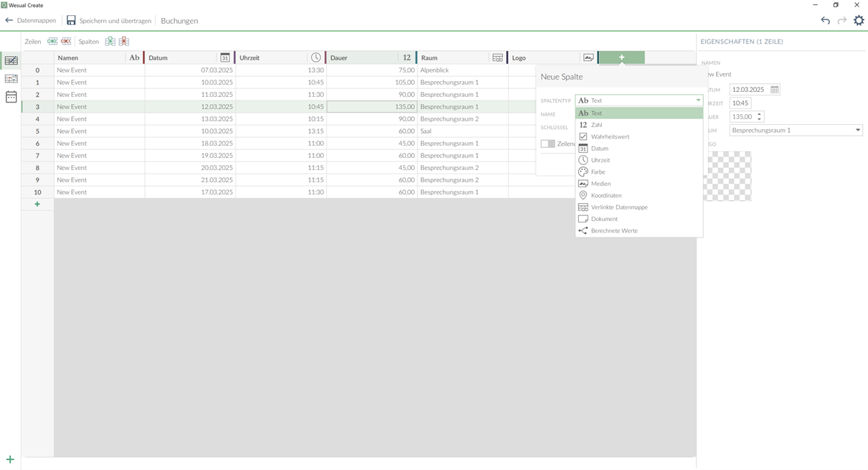The width and height of the screenshot is (868, 470).
Task: Go back to Datenmappen
Action: (x=30, y=21)
